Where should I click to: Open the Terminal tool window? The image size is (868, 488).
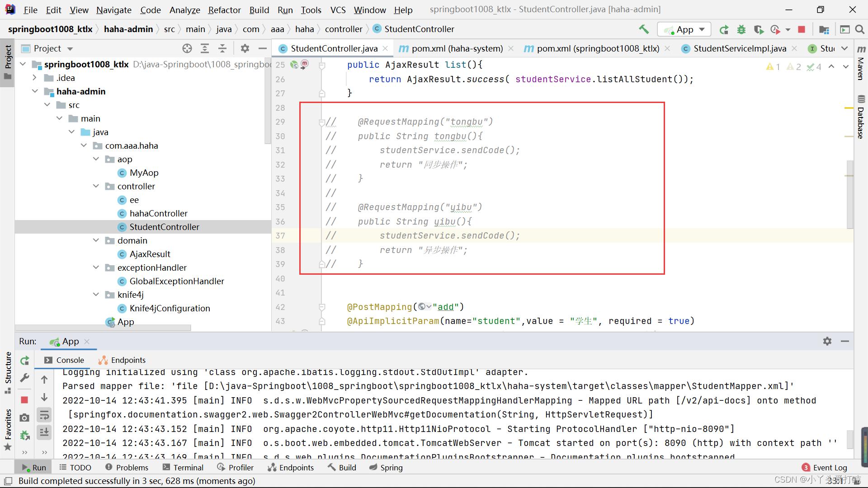pos(183,468)
